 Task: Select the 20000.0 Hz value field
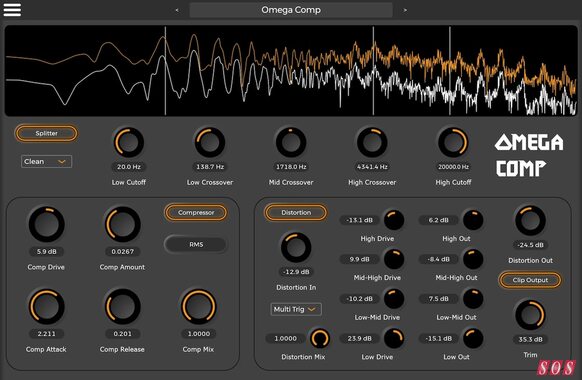pos(453,167)
